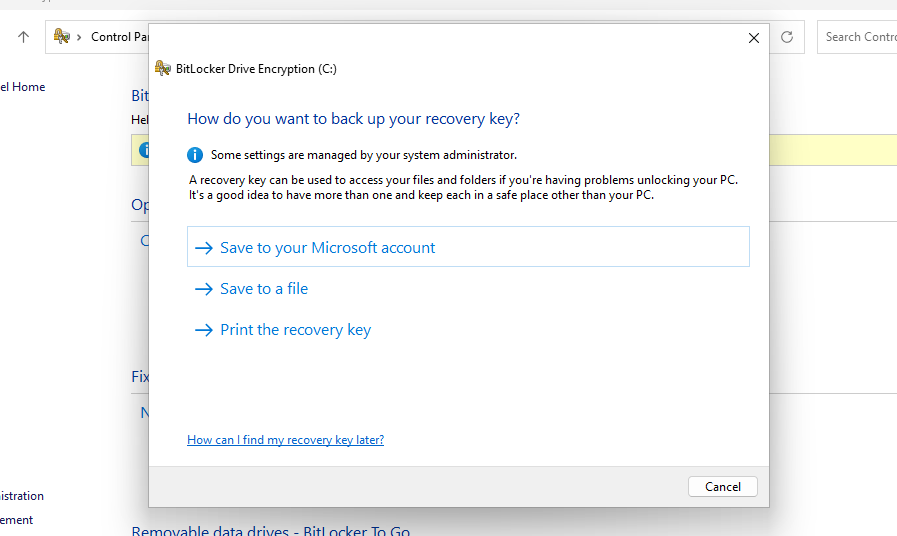Click 'Removable data drives - BitLocker To Go' heading
The image size is (897, 536).
pyautogui.click(x=271, y=530)
